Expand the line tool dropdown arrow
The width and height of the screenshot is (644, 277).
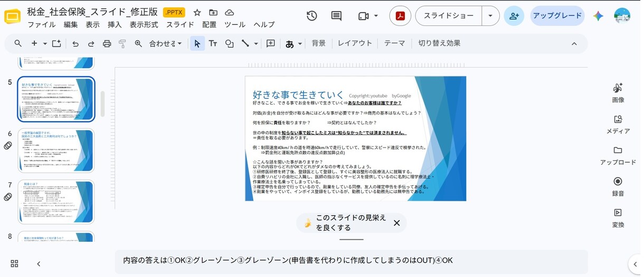coord(256,44)
